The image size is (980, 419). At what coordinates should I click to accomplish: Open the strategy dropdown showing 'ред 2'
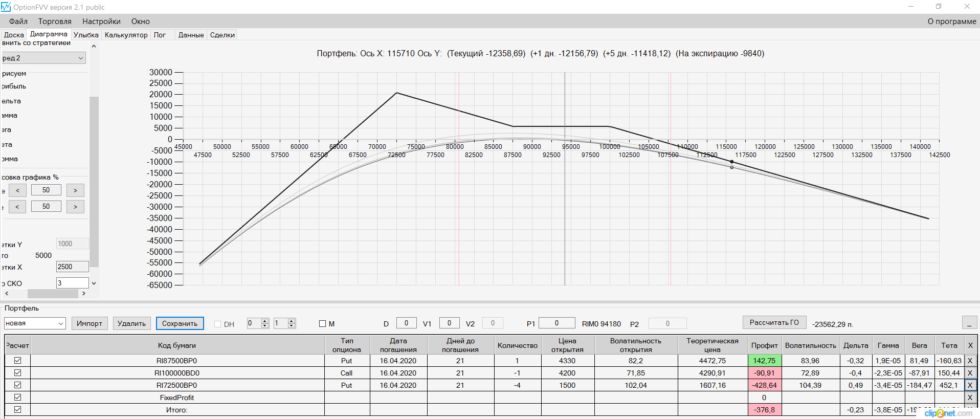[43, 58]
